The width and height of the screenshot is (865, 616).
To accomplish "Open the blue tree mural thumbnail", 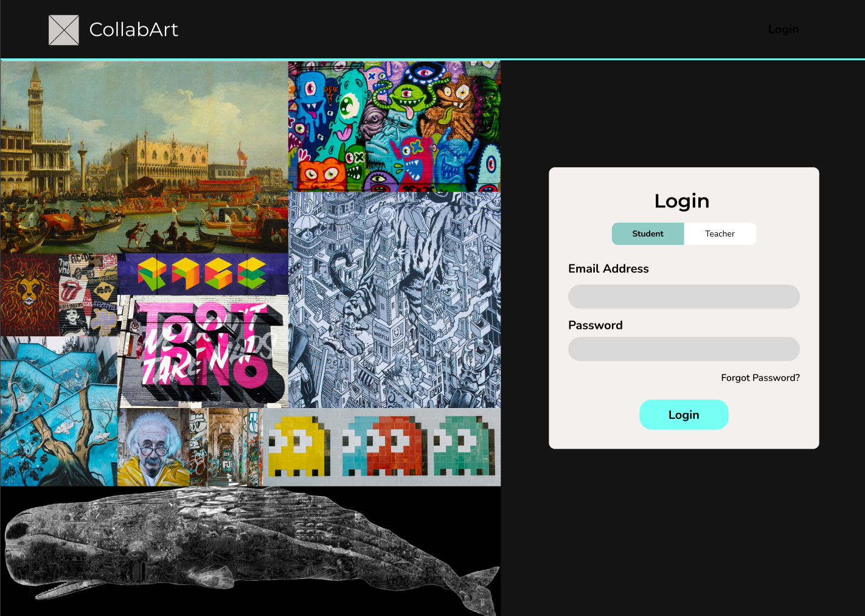I will [x=58, y=411].
